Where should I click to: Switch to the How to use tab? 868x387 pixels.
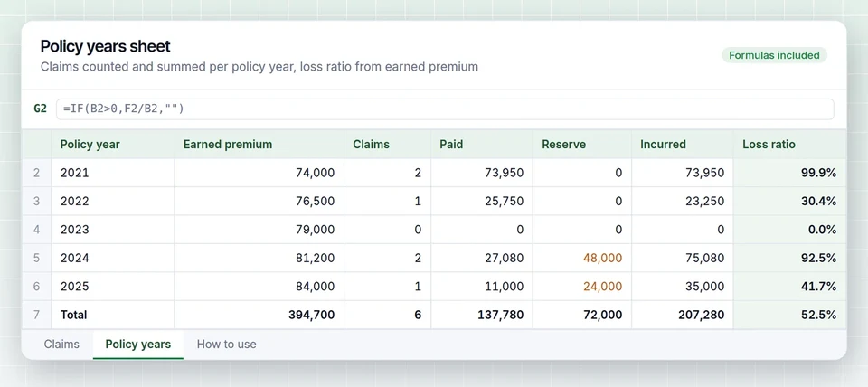coord(226,345)
